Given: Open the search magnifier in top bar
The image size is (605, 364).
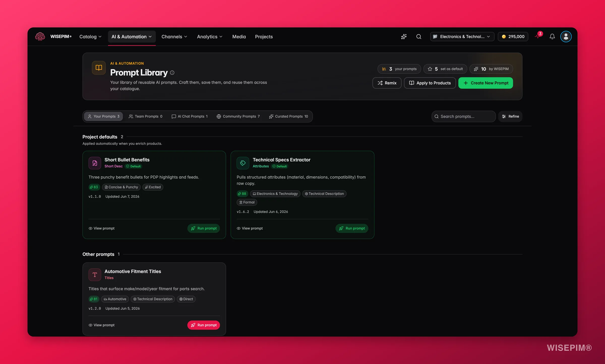Looking at the screenshot, I should click(419, 37).
